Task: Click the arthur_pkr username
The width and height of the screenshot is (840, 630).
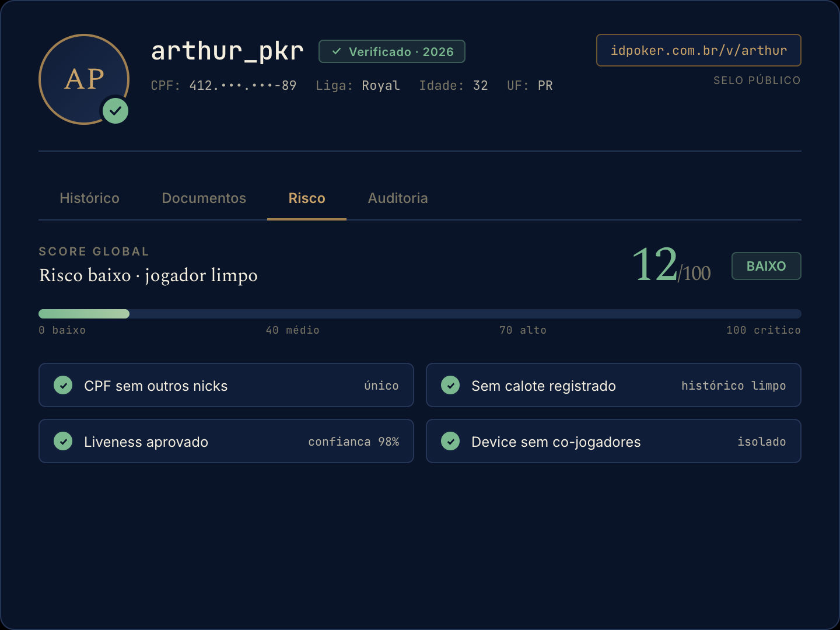Action: (228, 51)
